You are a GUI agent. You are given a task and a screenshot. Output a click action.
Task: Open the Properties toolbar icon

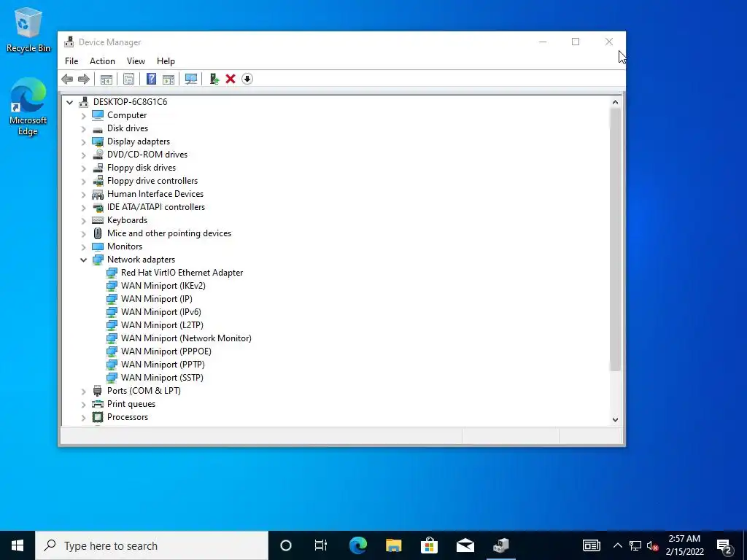[128, 79]
